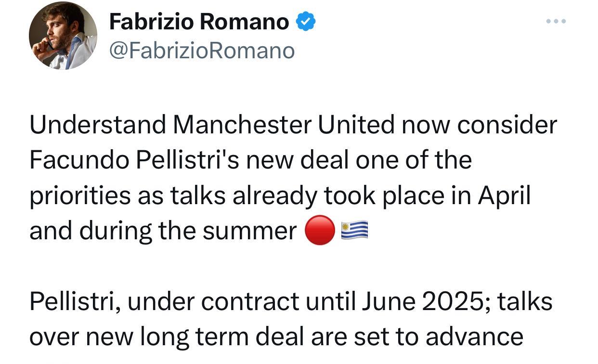Click the Uruguay flag emoji

pos(354,231)
